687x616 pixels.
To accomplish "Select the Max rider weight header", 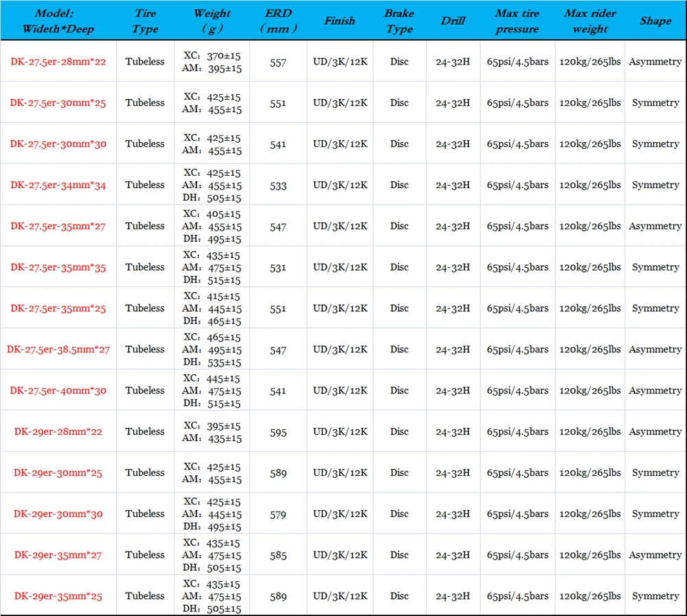I will click(x=589, y=21).
